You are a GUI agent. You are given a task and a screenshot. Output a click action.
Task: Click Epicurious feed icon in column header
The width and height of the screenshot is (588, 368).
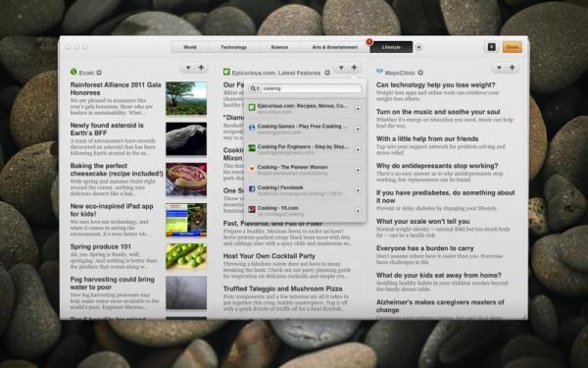tap(226, 72)
